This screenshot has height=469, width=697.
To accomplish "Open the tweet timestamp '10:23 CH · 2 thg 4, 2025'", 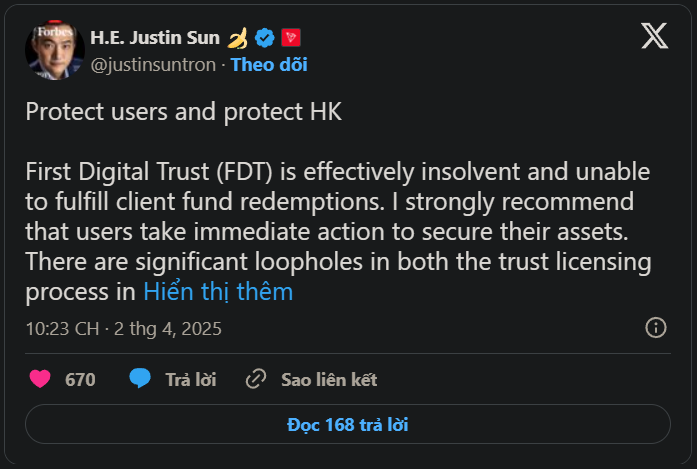I will [x=124, y=329].
